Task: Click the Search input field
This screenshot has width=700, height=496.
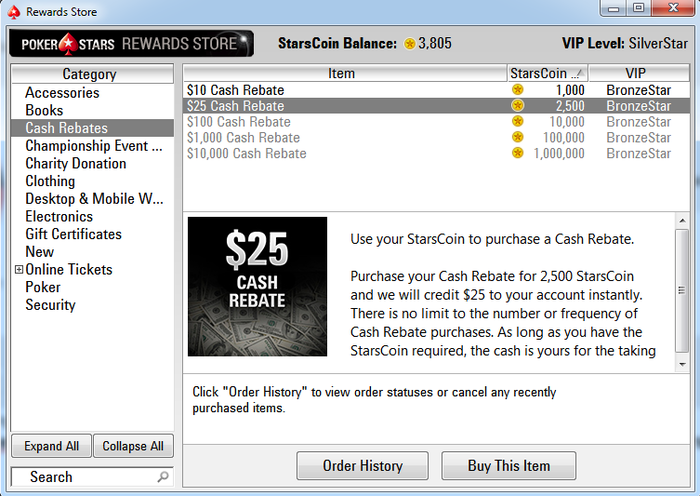Action: [92, 477]
